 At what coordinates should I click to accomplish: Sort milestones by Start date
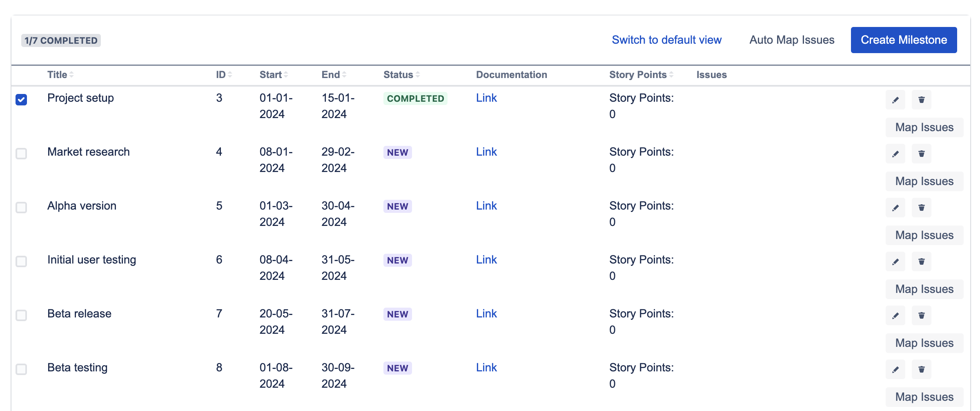(272, 74)
